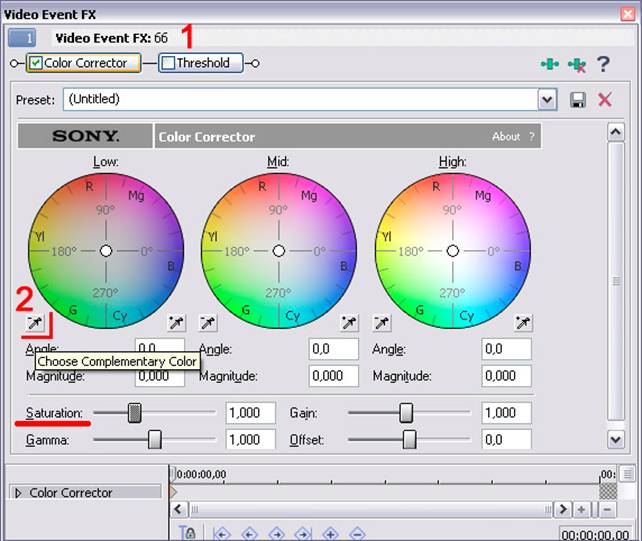
Task: Click the About link in header
Action: click(x=506, y=136)
